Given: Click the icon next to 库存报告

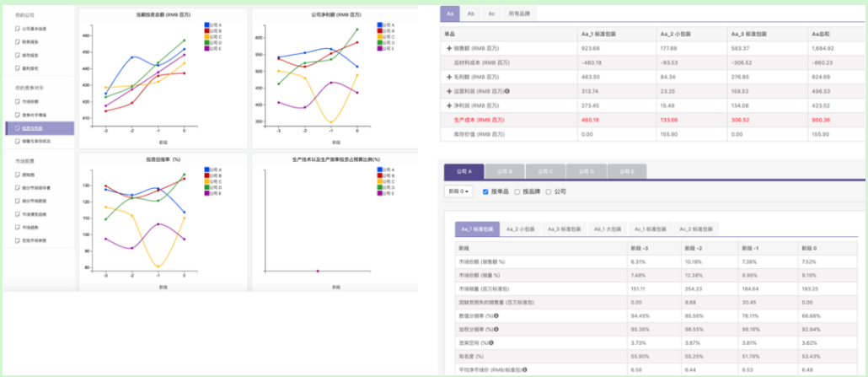Looking at the screenshot, I should (x=17, y=55).
